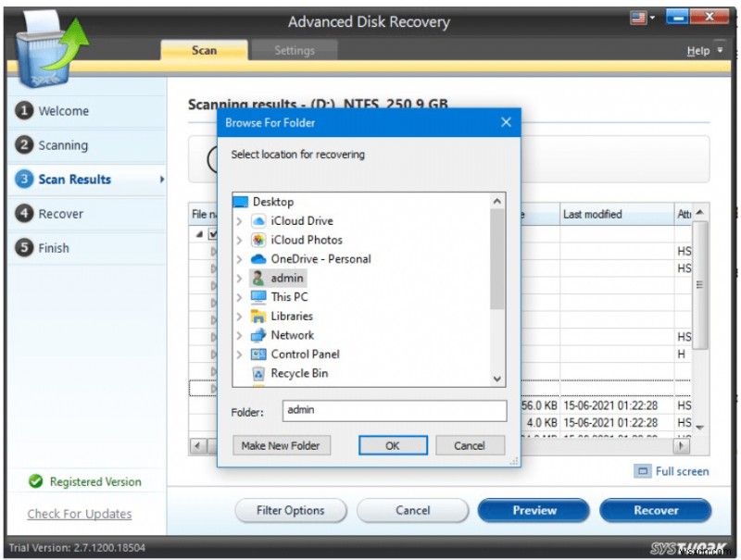The height and width of the screenshot is (560, 741).
Task: Click the Make New Folder button
Action: tap(281, 445)
